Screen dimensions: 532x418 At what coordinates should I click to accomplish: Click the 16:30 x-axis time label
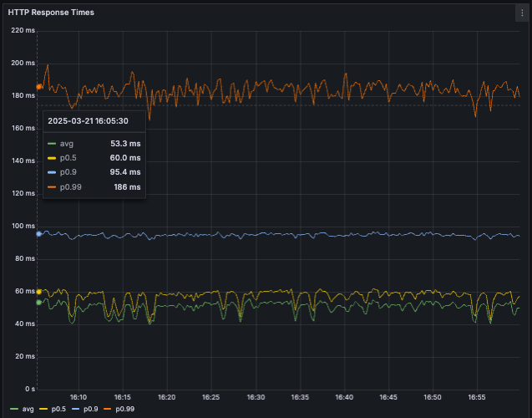pos(256,397)
